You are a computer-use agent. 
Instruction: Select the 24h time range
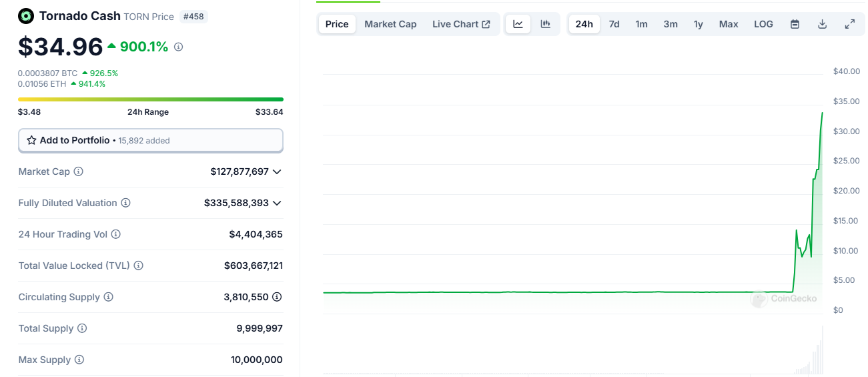tap(584, 24)
